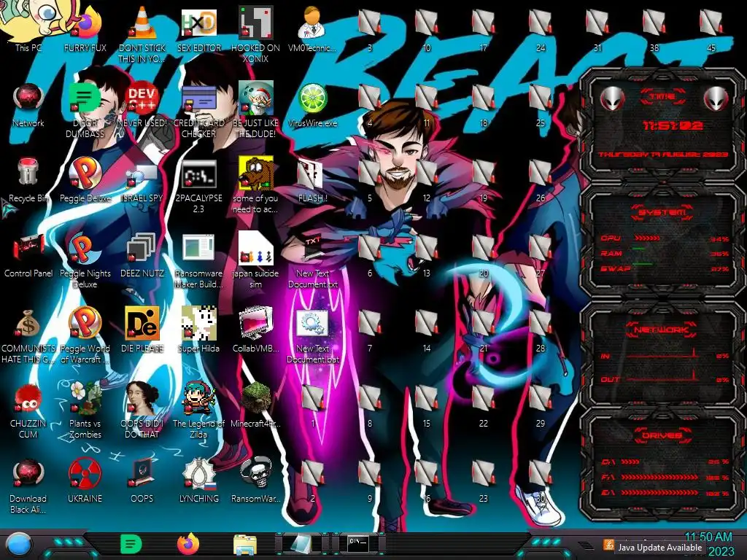Launch Firefox from the taskbar

pyautogui.click(x=188, y=544)
